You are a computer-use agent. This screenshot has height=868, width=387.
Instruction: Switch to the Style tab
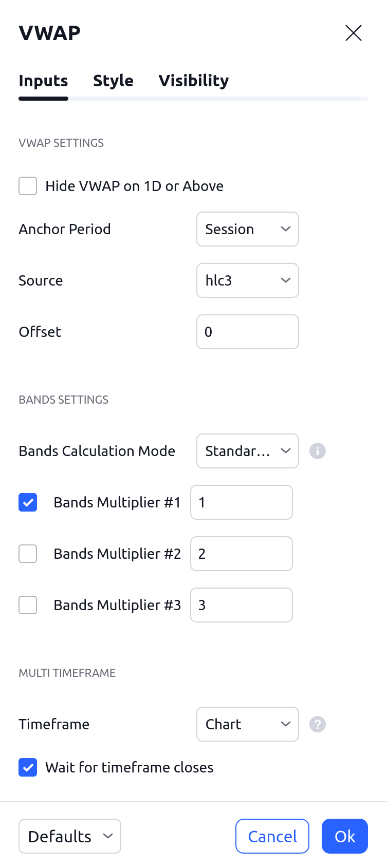pyautogui.click(x=113, y=81)
